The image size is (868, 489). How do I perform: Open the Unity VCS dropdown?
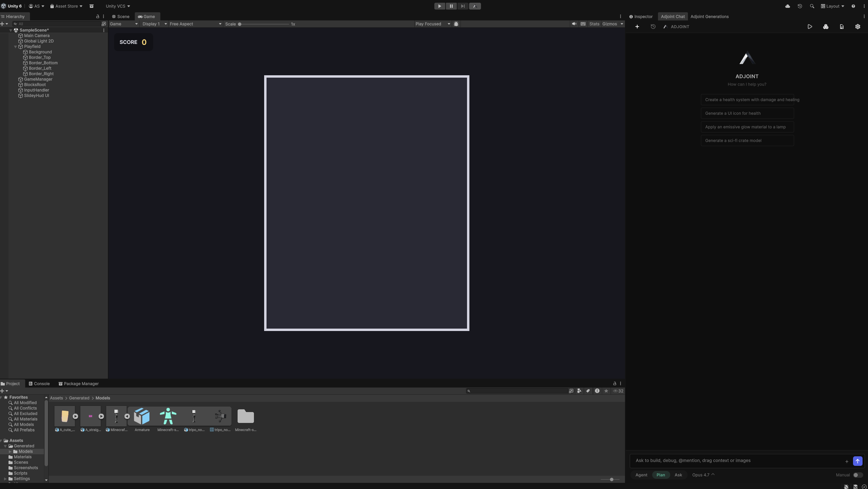pos(118,6)
